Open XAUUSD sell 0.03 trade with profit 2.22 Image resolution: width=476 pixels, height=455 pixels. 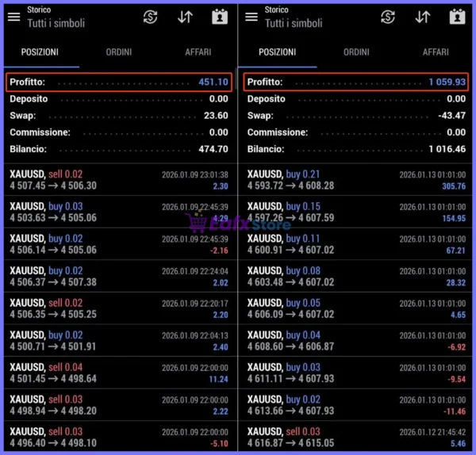click(x=121, y=404)
